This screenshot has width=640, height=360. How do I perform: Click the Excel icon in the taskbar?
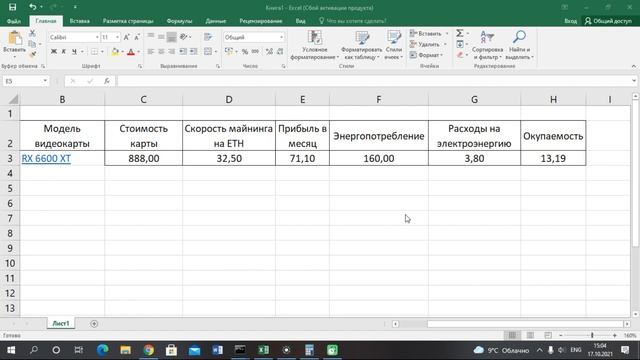point(264,350)
